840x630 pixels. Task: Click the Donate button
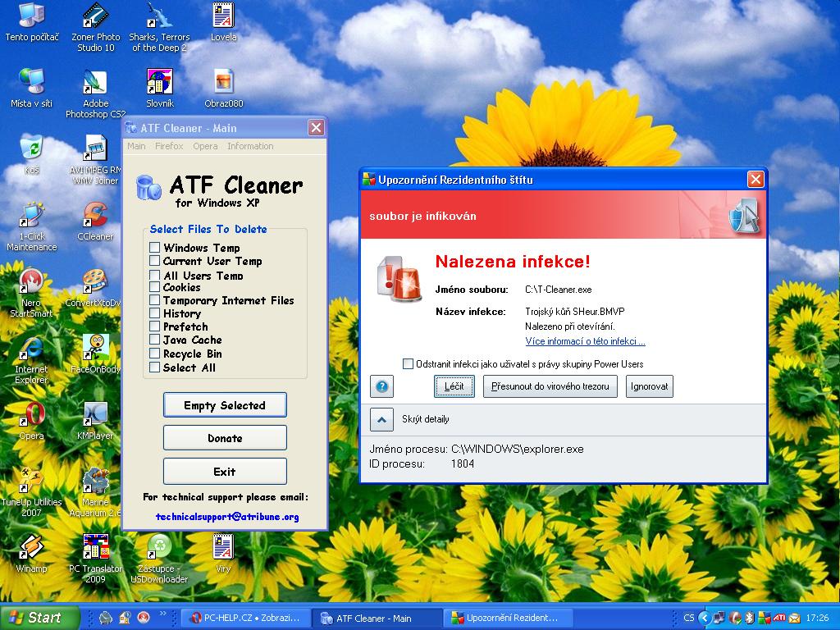click(x=225, y=438)
